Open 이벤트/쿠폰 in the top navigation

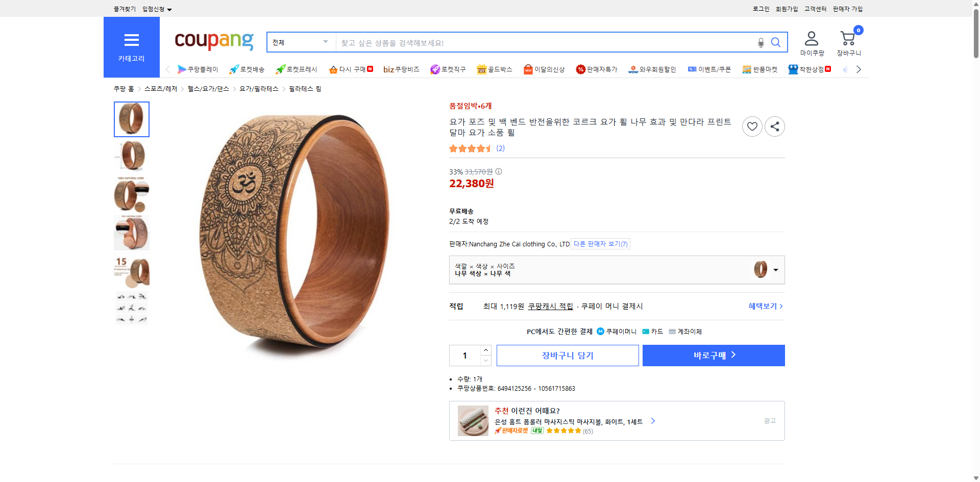(x=709, y=69)
